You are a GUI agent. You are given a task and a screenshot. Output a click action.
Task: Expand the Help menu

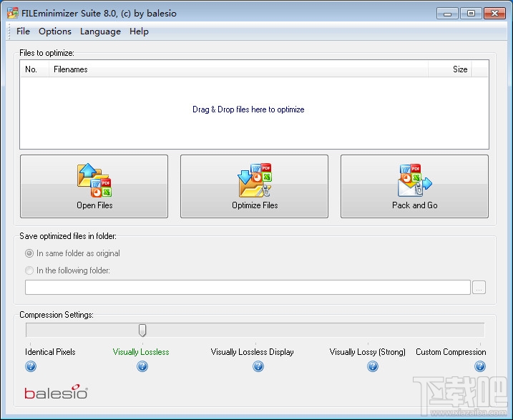tap(139, 31)
